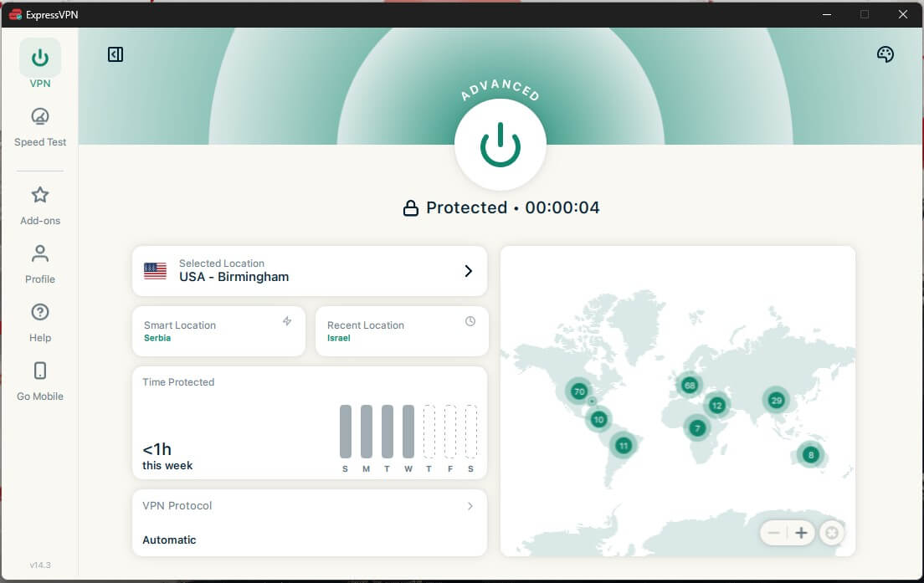Click the large power button to disconnect
Viewport: 924px width, 583px height.
(501, 144)
